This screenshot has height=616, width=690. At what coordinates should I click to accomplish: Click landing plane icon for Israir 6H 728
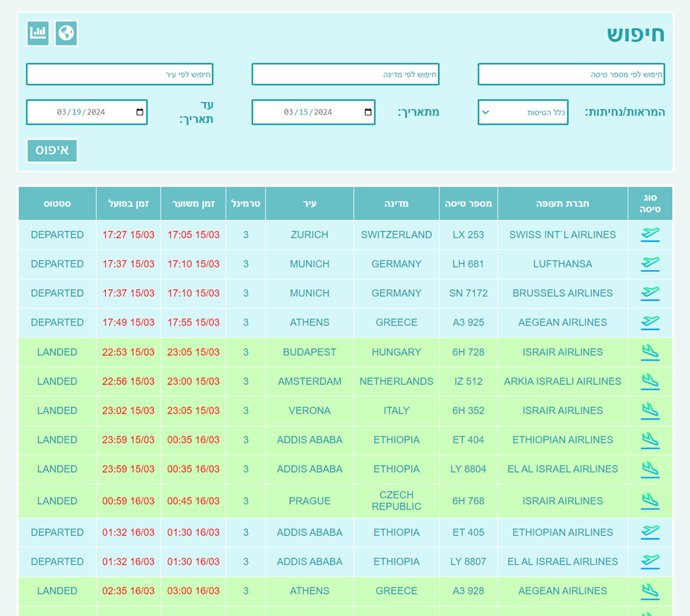[x=650, y=352]
